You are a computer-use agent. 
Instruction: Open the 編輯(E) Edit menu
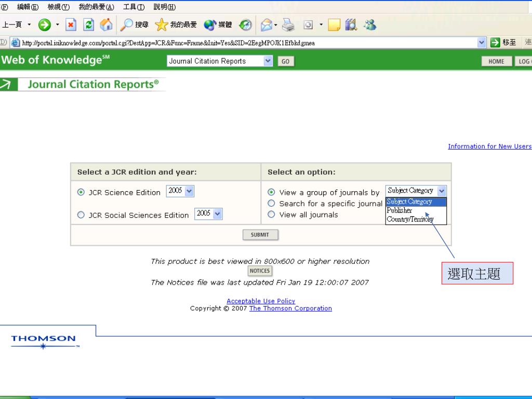point(28,7)
